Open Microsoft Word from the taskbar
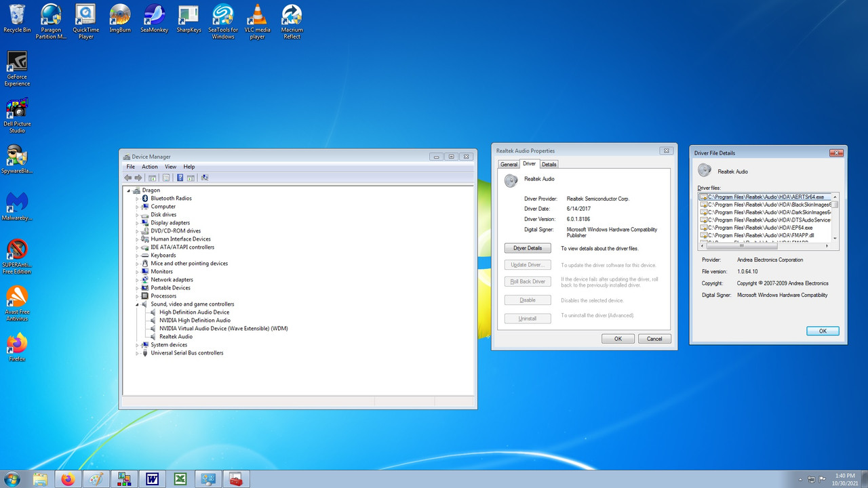868x488 pixels. [153, 479]
